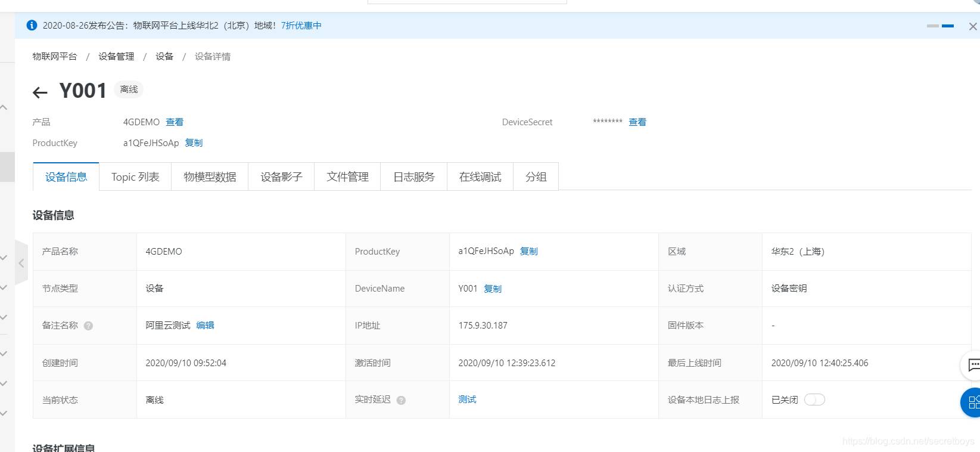View the product 4GDEMO via 查看 link
The width and height of the screenshot is (980, 452).
[175, 122]
